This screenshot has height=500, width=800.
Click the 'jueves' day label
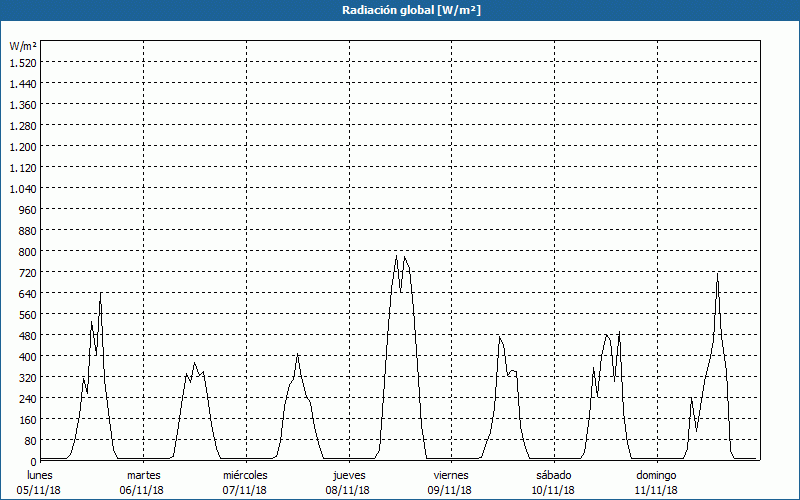(x=349, y=475)
